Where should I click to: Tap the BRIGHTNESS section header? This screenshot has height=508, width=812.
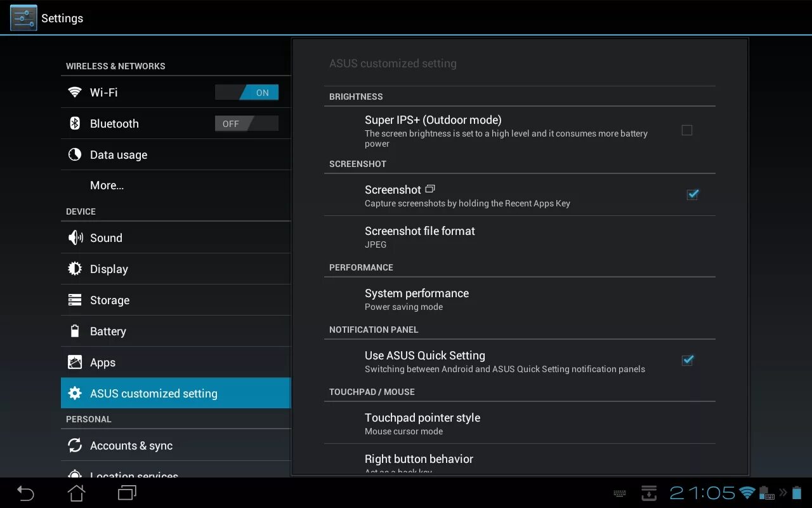pyautogui.click(x=356, y=97)
